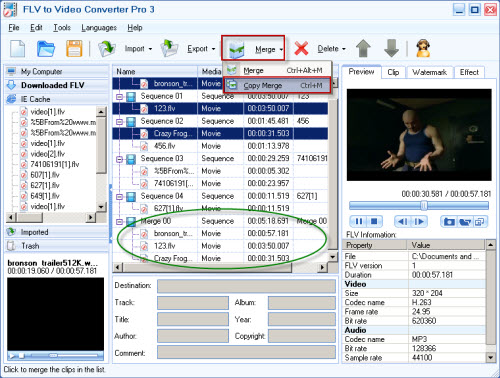Click the My Computer panel header
500x378 pixels.
pos(57,71)
